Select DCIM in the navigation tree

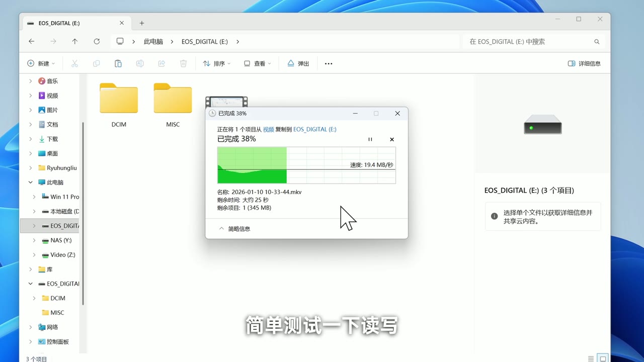coord(58,298)
